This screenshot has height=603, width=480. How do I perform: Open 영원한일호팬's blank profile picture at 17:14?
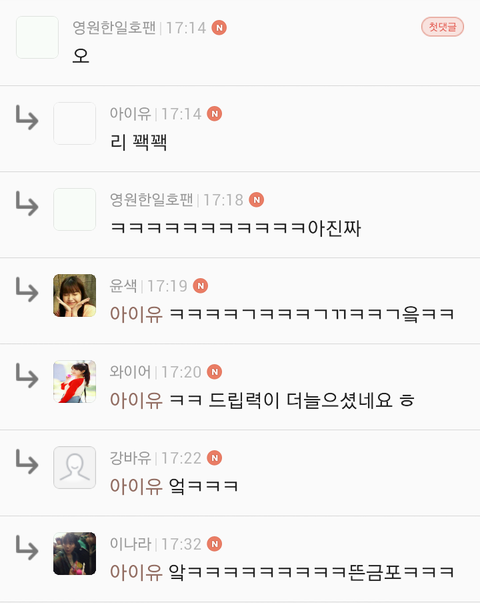(x=37, y=37)
